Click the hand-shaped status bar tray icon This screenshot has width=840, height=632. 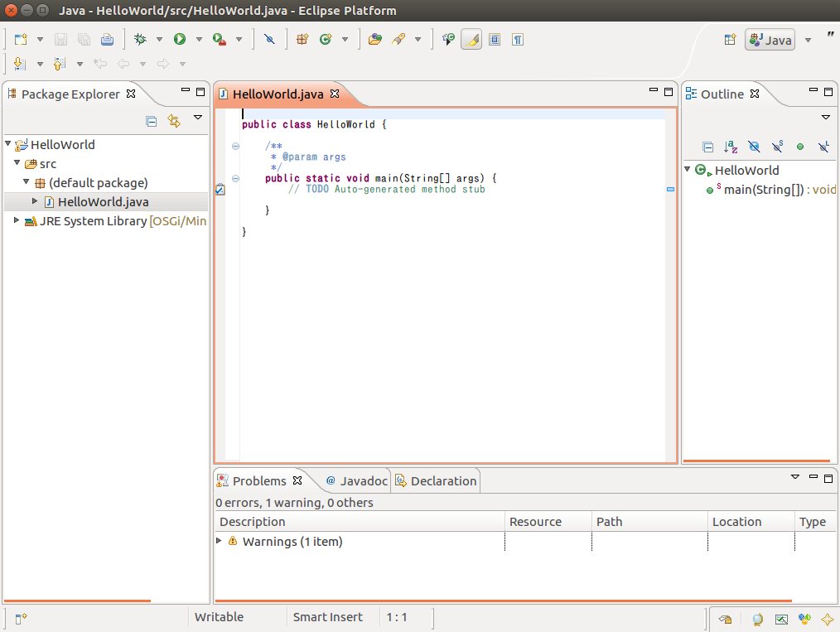point(726,619)
